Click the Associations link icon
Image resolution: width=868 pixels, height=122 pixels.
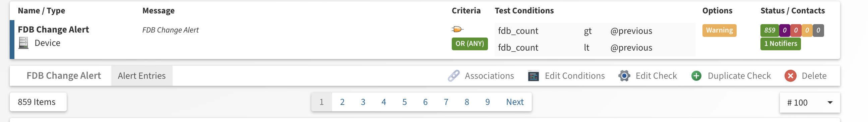point(453,76)
